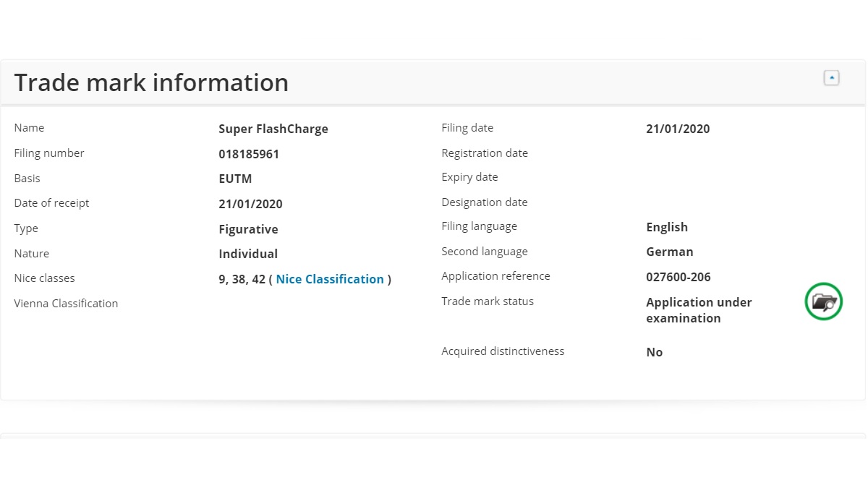Click the filing language value 'English'
This screenshot has height=488, width=868.
coord(667,227)
